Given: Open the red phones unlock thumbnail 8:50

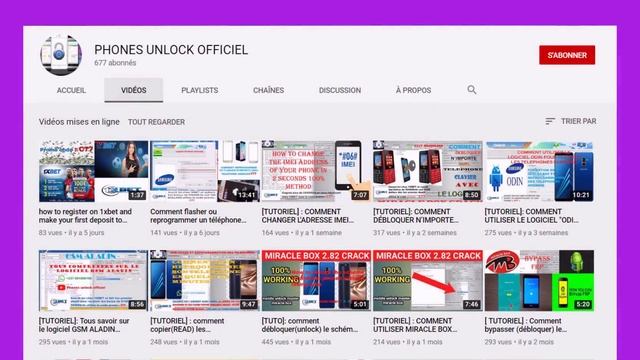Looking at the screenshot, I should point(428,171).
